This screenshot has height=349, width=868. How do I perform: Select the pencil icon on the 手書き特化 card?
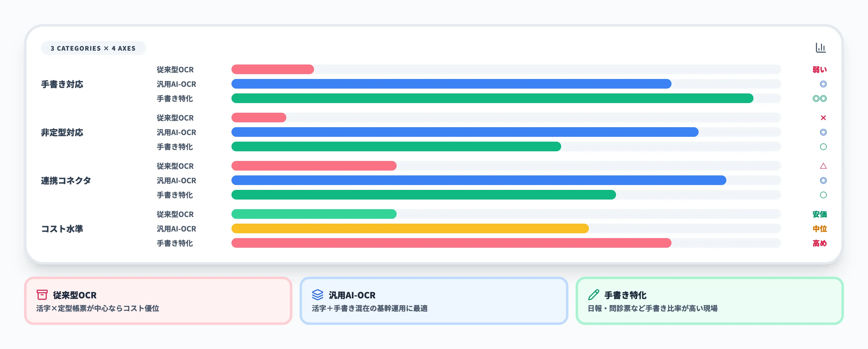click(x=594, y=295)
